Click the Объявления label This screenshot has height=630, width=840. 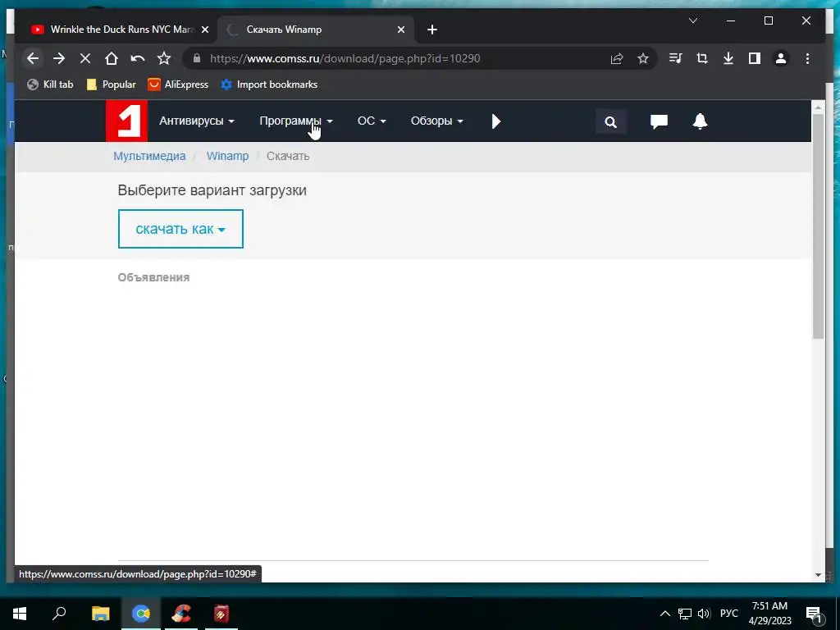click(153, 277)
